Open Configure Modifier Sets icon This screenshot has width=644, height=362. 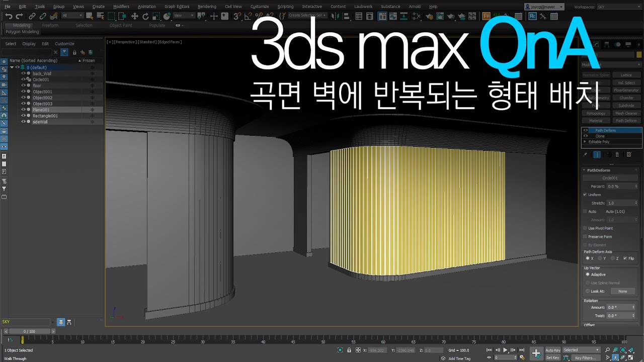coord(629,155)
